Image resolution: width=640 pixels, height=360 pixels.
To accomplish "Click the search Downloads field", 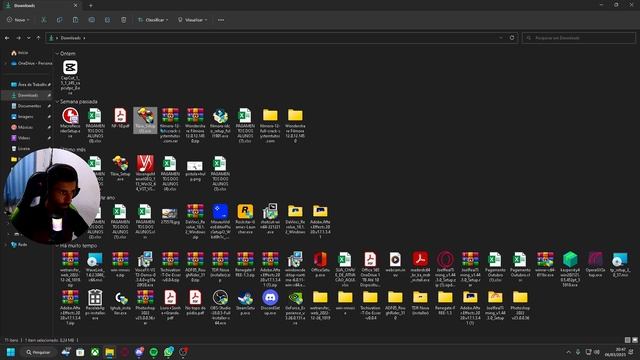I will (579, 38).
